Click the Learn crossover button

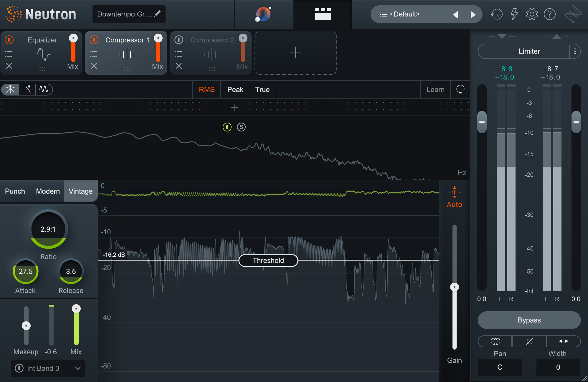435,90
